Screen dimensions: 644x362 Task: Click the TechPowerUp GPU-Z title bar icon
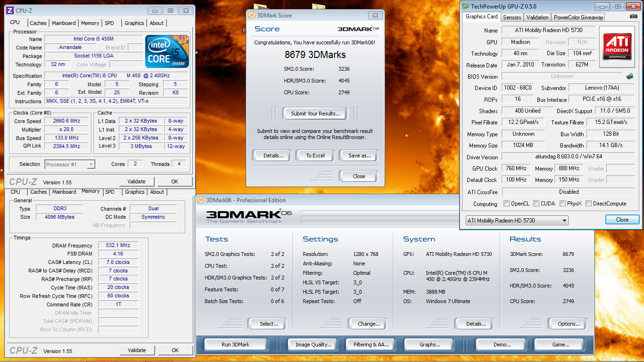click(466, 6)
